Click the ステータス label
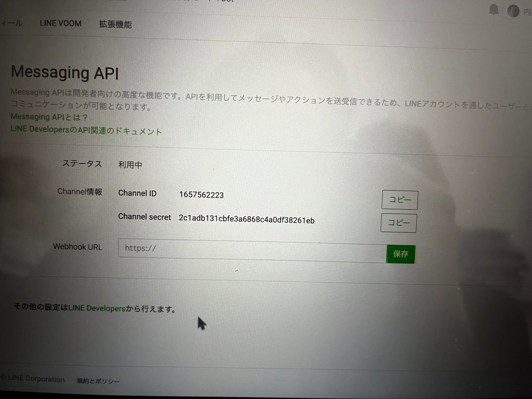This screenshot has width=532, height=399. point(82,164)
